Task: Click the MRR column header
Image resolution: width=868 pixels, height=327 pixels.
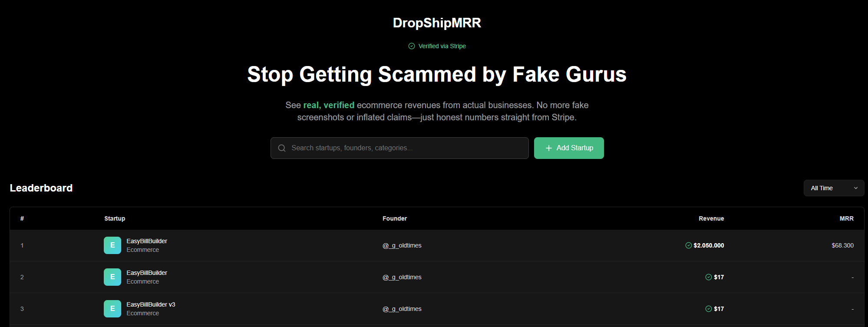Action: (846, 218)
